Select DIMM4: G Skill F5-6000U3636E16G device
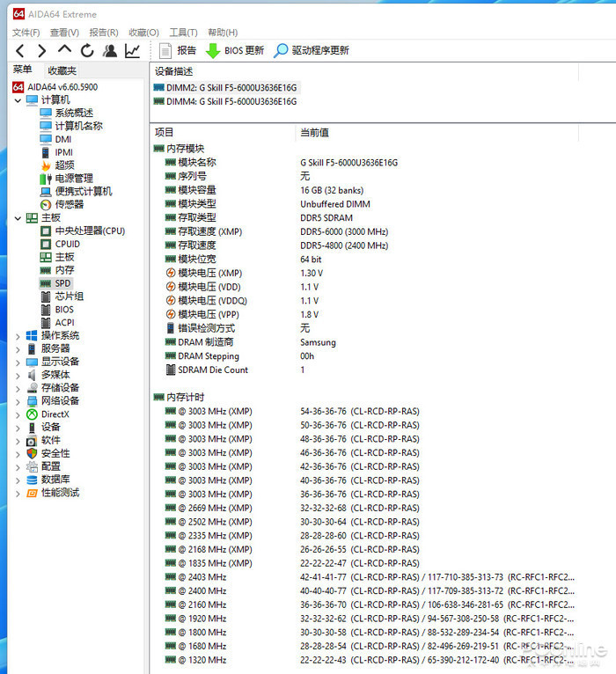The width and height of the screenshot is (616, 674). (x=225, y=101)
